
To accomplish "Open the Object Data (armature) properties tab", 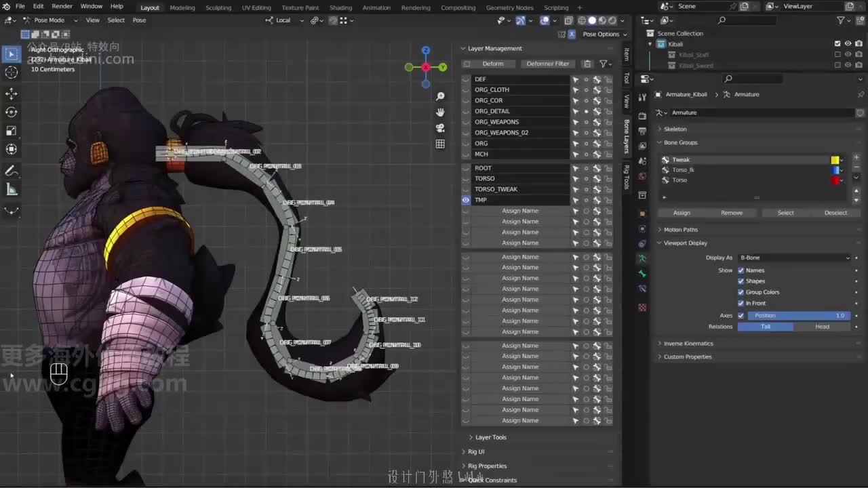I will 642,258.
